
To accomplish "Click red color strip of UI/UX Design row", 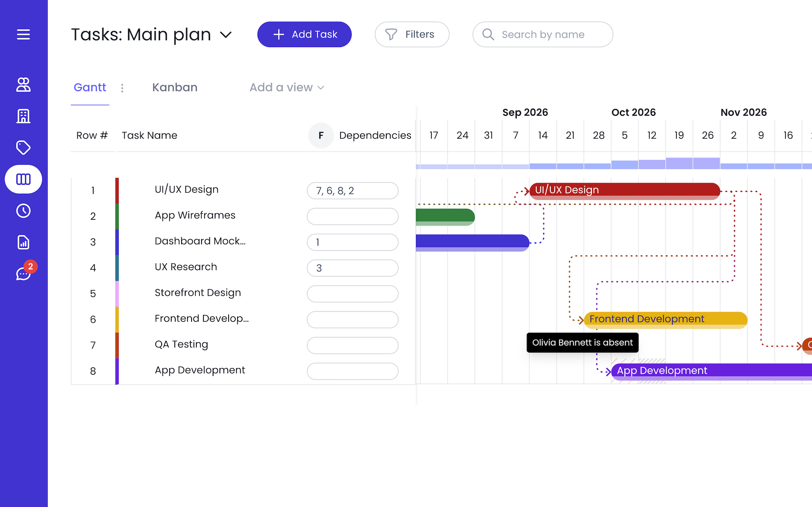I will coord(117,191).
